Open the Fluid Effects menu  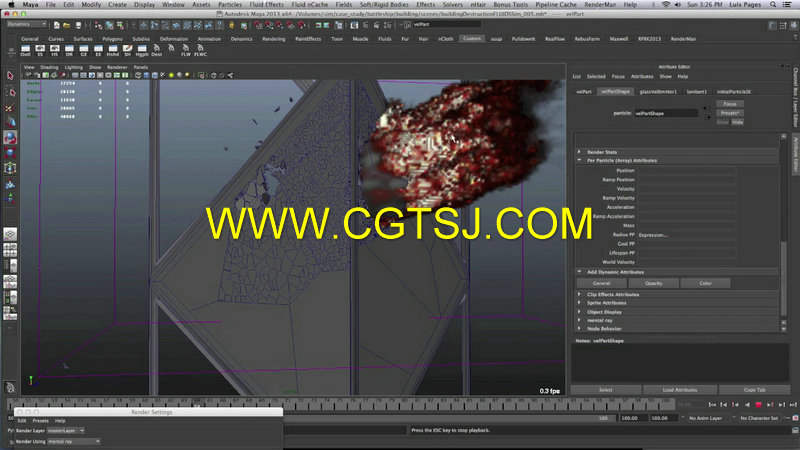coord(267,5)
